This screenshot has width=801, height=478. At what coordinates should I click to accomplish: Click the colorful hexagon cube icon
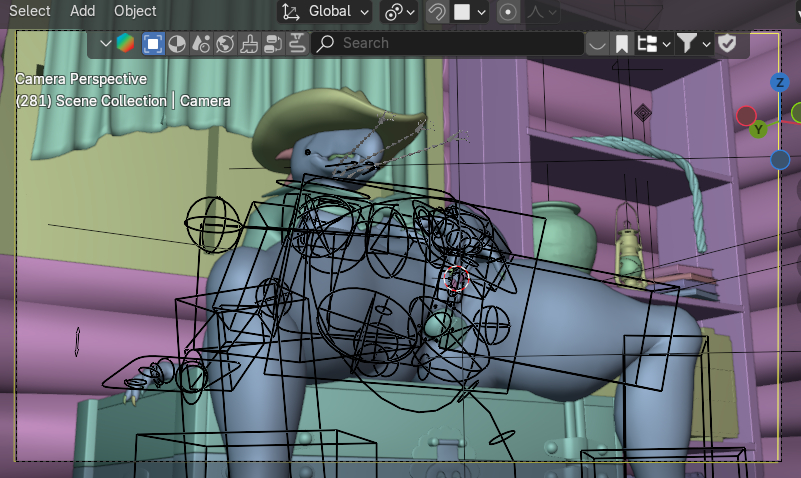click(x=125, y=43)
